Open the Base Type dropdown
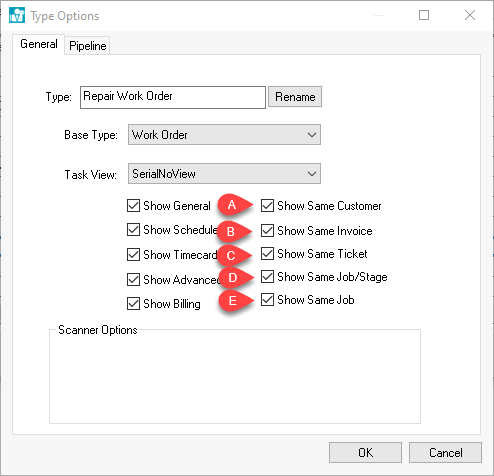Image resolution: width=494 pixels, height=476 pixels. click(x=224, y=135)
